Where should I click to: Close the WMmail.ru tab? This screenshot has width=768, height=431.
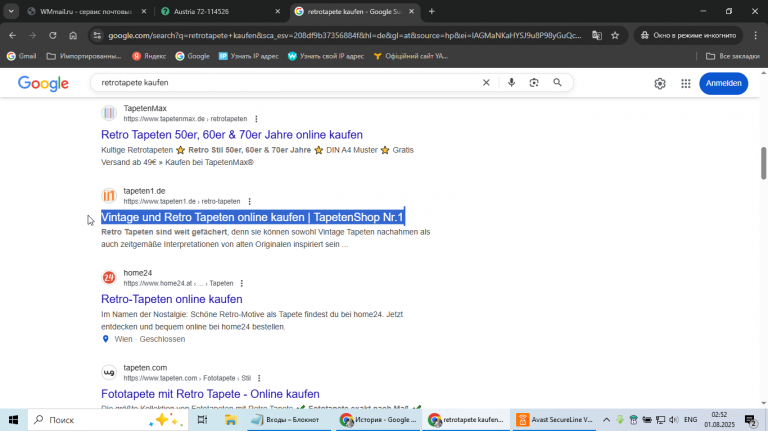click(x=144, y=11)
